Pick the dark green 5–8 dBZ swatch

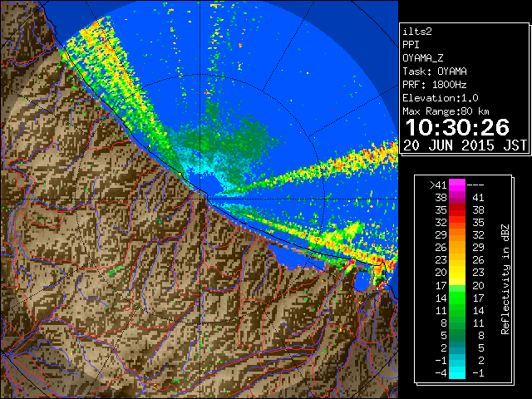pos(457,335)
